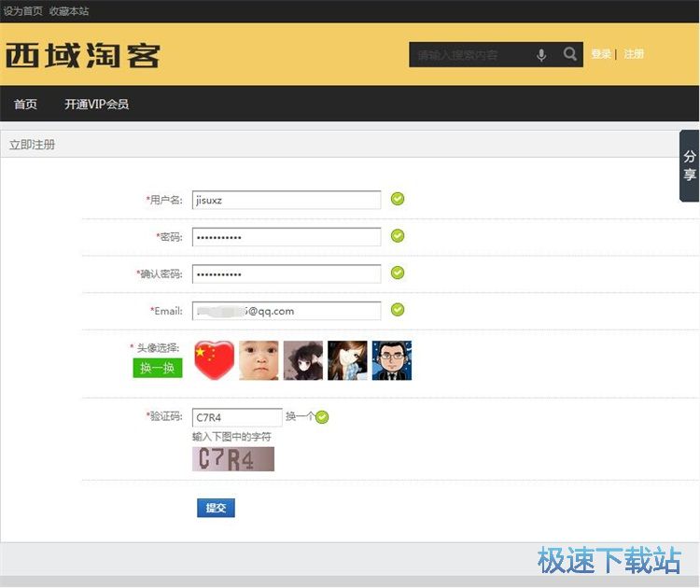Click the 确认密码 confirm password field
Screen dimensions: 700x588
point(287,274)
